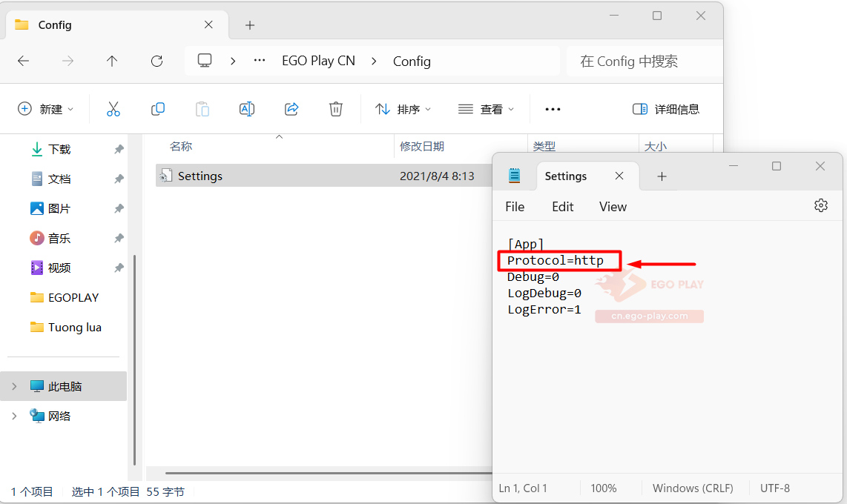
Task: Sort by the 名称 column header
Action: (181, 146)
